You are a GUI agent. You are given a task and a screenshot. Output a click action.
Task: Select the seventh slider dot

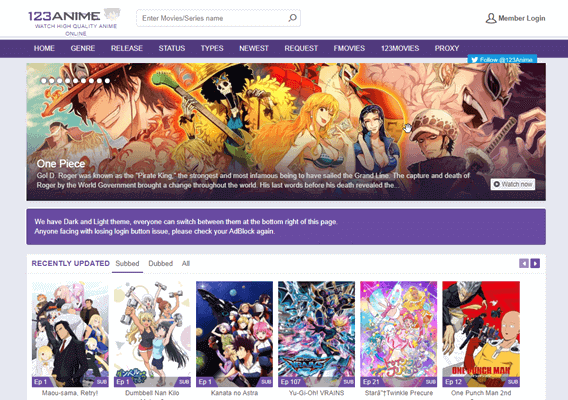(92, 81)
